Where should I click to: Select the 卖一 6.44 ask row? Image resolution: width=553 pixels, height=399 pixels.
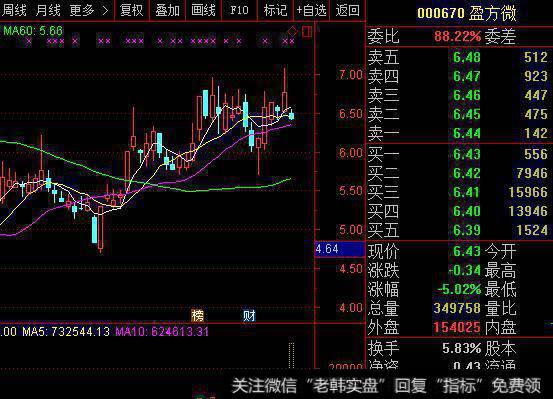[458, 133]
